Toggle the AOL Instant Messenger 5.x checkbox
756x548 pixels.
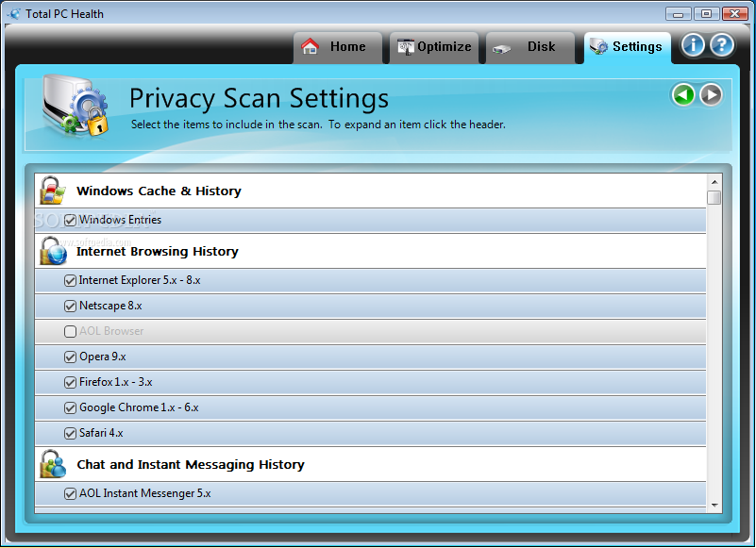click(x=71, y=494)
